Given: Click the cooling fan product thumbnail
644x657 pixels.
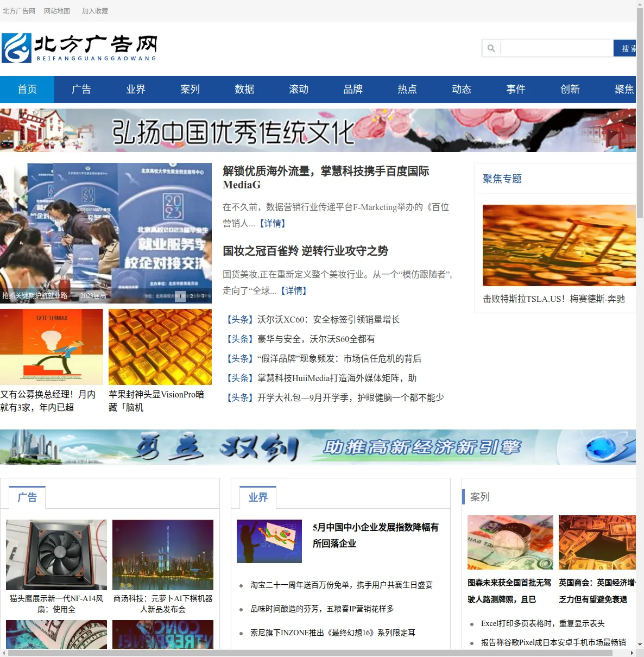Looking at the screenshot, I should [x=56, y=555].
